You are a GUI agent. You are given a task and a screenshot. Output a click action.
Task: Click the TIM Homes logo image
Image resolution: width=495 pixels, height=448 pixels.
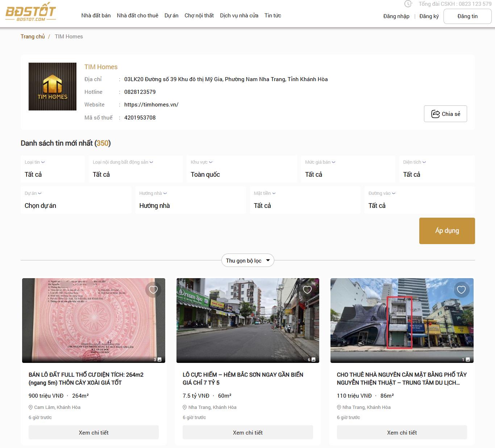[53, 87]
